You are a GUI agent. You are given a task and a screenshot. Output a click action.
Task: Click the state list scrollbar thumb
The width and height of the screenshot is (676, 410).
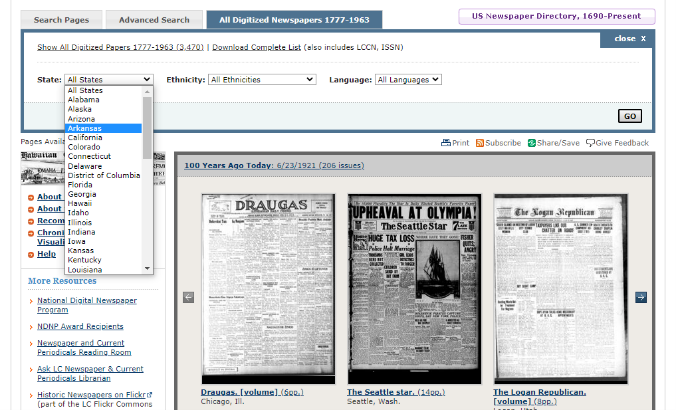pos(147,128)
